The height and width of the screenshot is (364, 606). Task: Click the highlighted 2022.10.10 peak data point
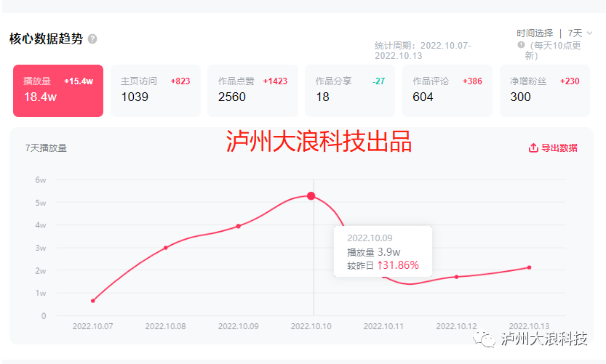(x=311, y=196)
